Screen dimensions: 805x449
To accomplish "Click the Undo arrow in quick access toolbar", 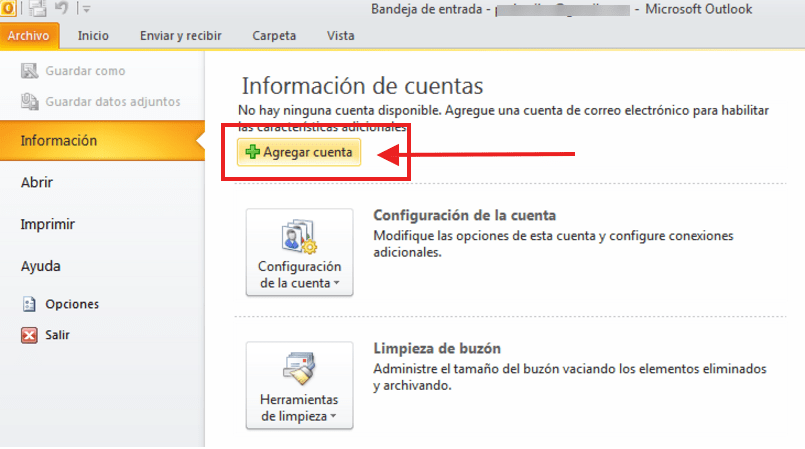I will pyautogui.click(x=61, y=8).
